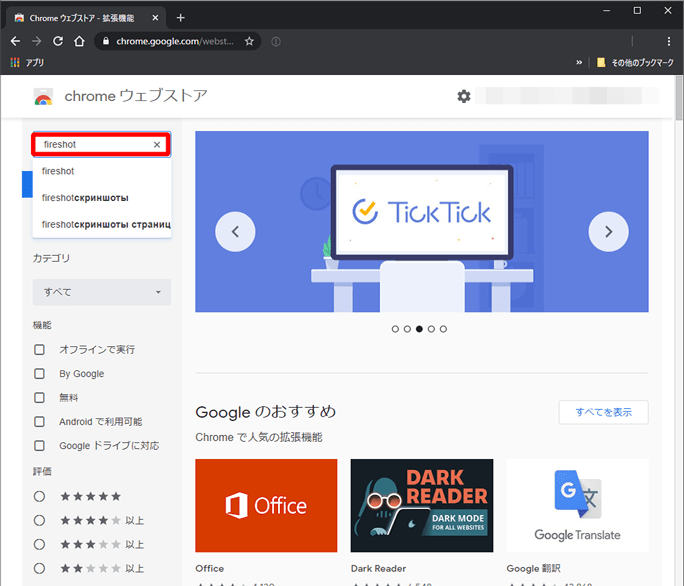Image resolution: width=684 pixels, height=586 pixels.
Task: Check Android で利用可能 filter
Action: tap(39, 422)
